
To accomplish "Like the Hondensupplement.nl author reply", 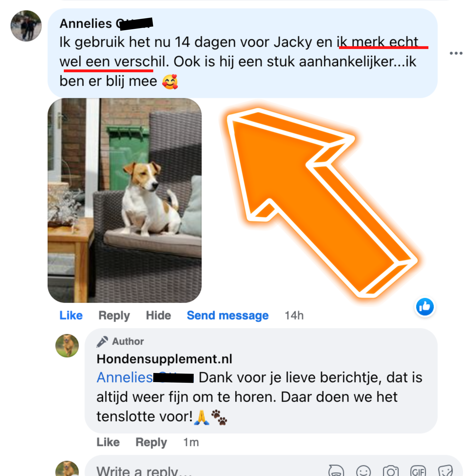I will coord(108,442).
